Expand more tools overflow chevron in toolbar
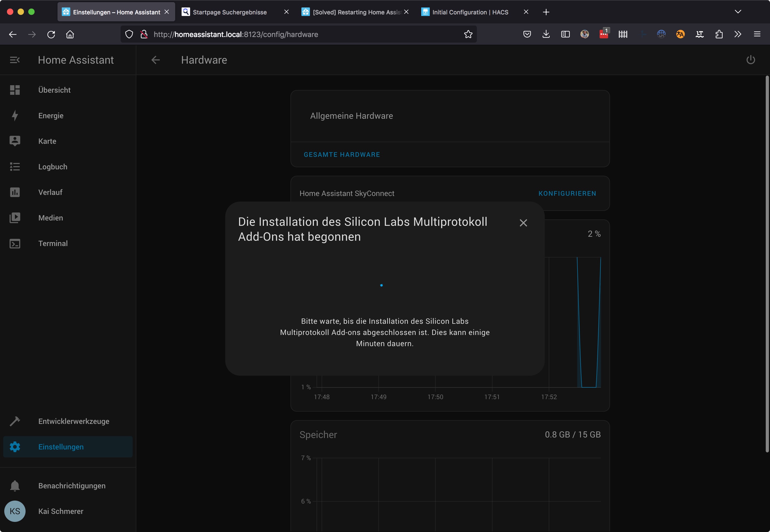Viewport: 770px width, 532px height. (738, 34)
